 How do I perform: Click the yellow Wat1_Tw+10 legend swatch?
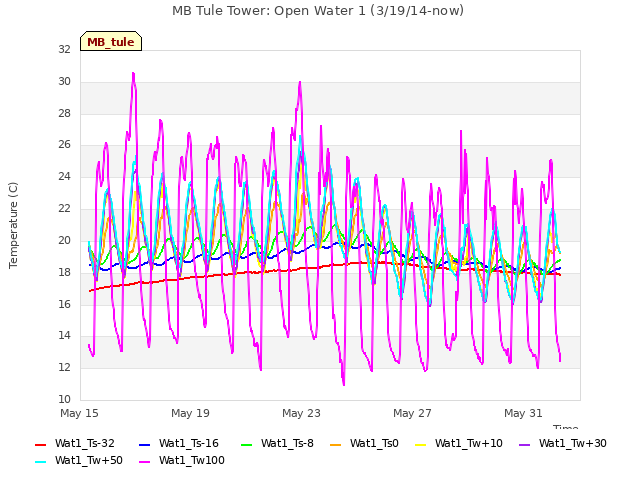(x=420, y=444)
